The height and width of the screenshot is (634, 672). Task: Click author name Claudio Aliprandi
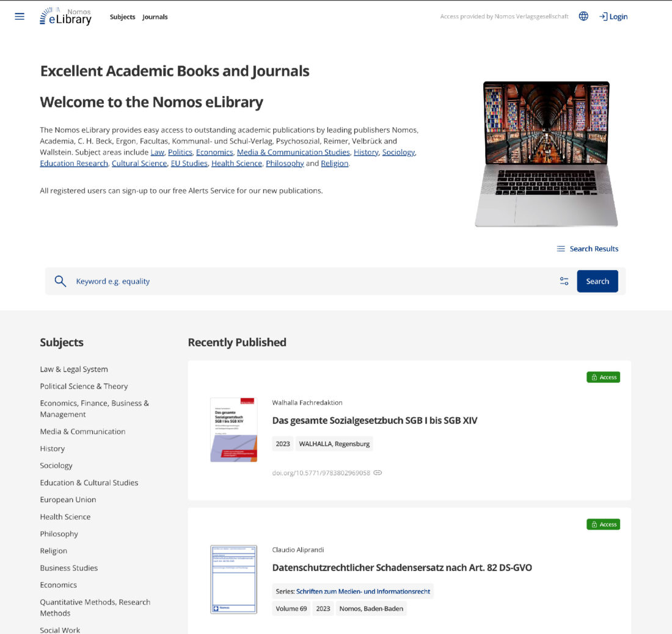click(x=298, y=550)
